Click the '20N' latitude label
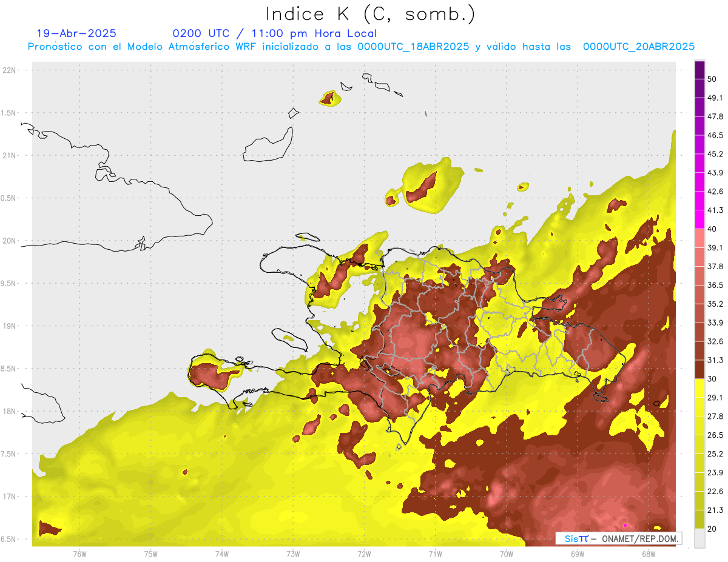The width and height of the screenshot is (728, 562). pyautogui.click(x=9, y=241)
